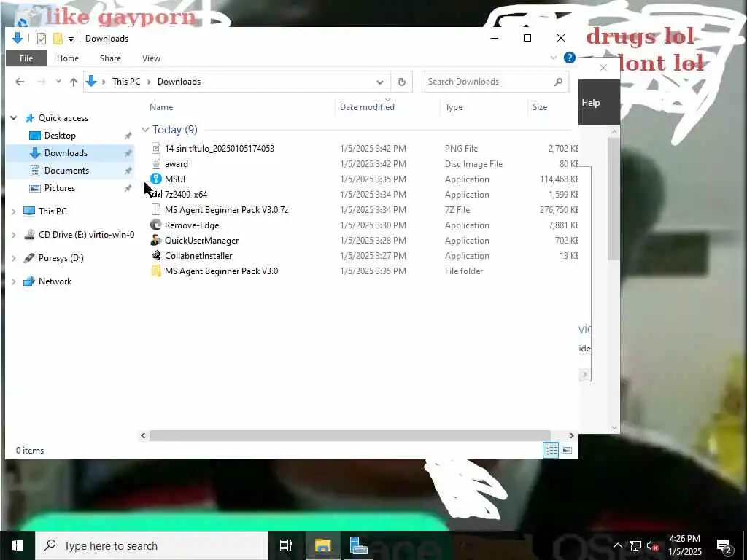This screenshot has height=560, width=747.
Task: Click the Properties quick access toolbar icon
Action: point(42,39)
